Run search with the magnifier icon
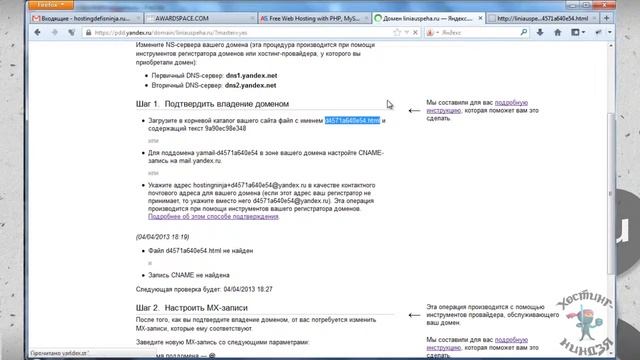 pyautogui.click(x=524, y=32)
